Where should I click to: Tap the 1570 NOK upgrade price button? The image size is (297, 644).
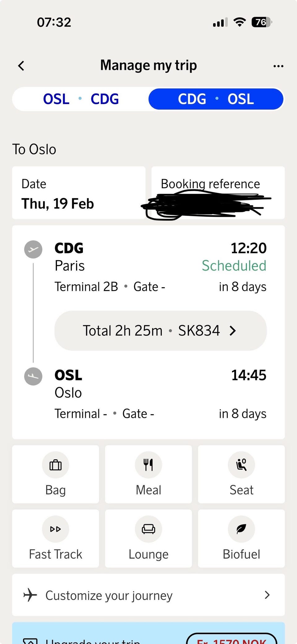(x=231, y=639)
